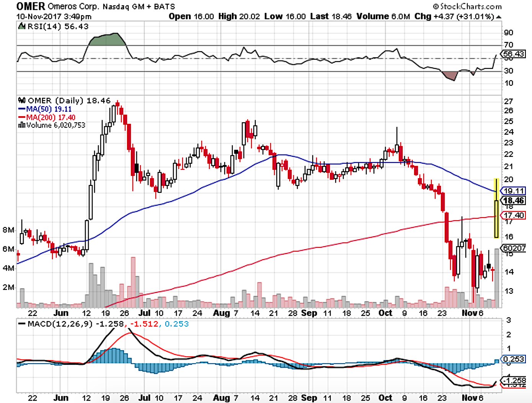Click the Low 16.00 value

[285, 16]
